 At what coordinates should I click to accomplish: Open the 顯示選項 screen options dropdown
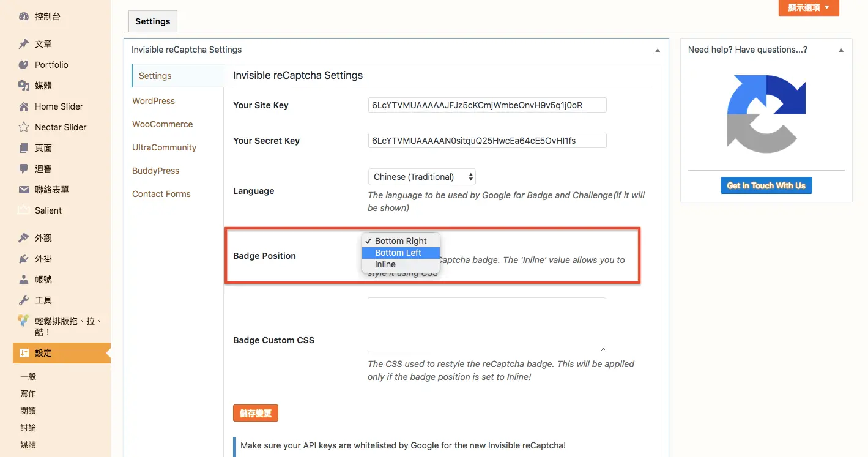(x=809, y=7)
